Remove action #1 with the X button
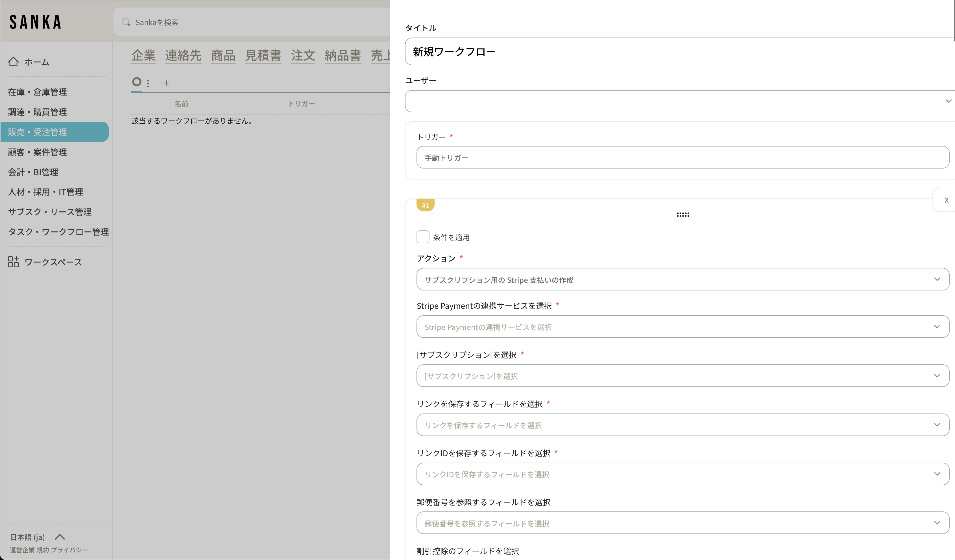This screenshot has height=560, width=955. point(946,200)
